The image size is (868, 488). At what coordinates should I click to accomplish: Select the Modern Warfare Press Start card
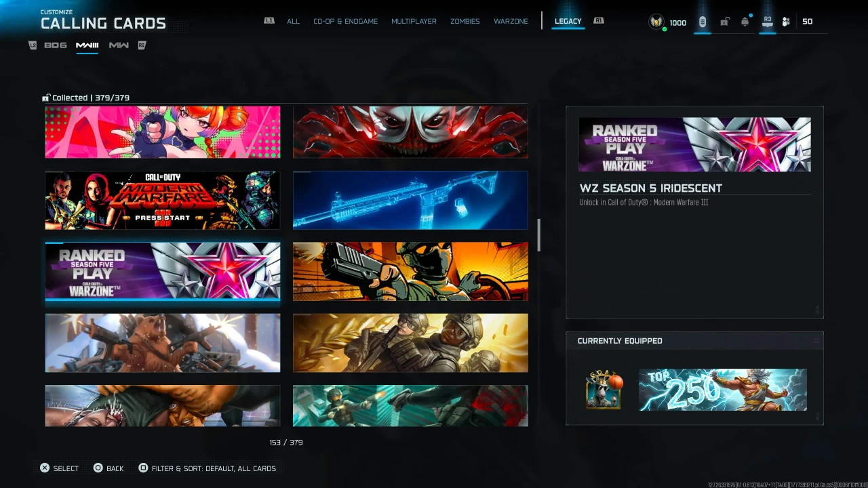(x=163, y=200)
